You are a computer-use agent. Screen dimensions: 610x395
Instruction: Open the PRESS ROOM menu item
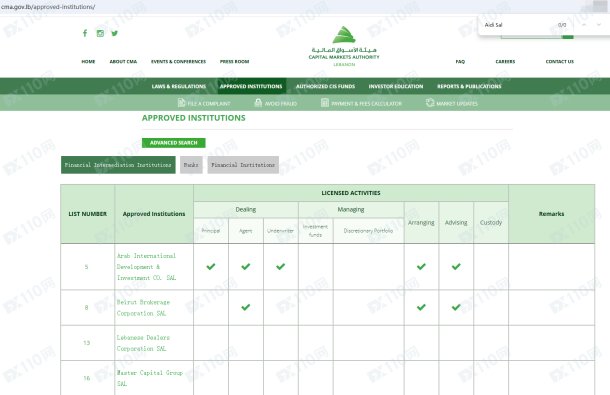[x=235, y=61]
